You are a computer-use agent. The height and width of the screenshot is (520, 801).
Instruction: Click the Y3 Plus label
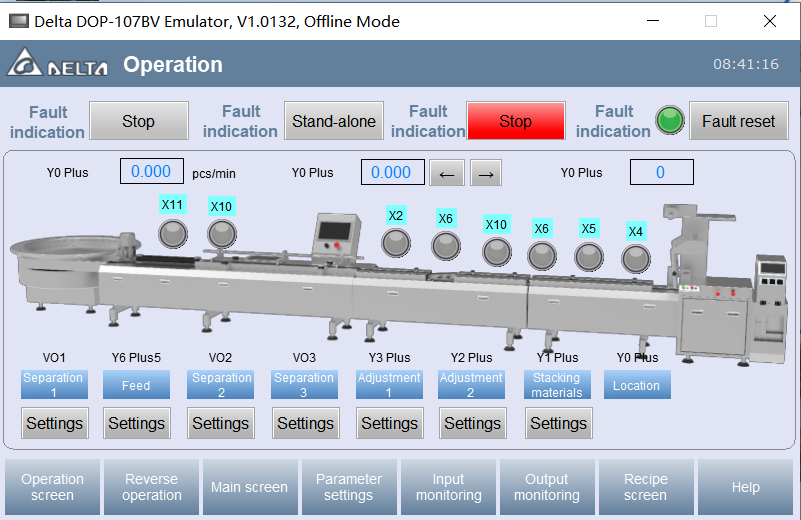(390, 358)
